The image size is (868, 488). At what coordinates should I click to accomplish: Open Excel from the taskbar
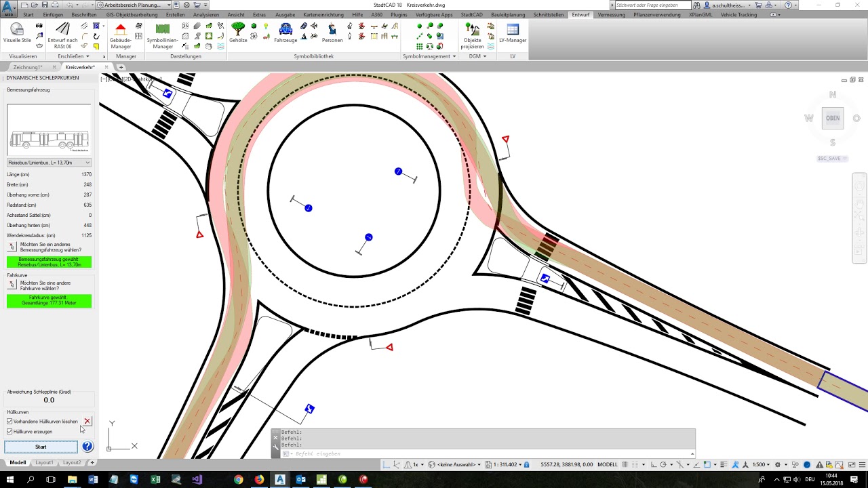(155, 480)
